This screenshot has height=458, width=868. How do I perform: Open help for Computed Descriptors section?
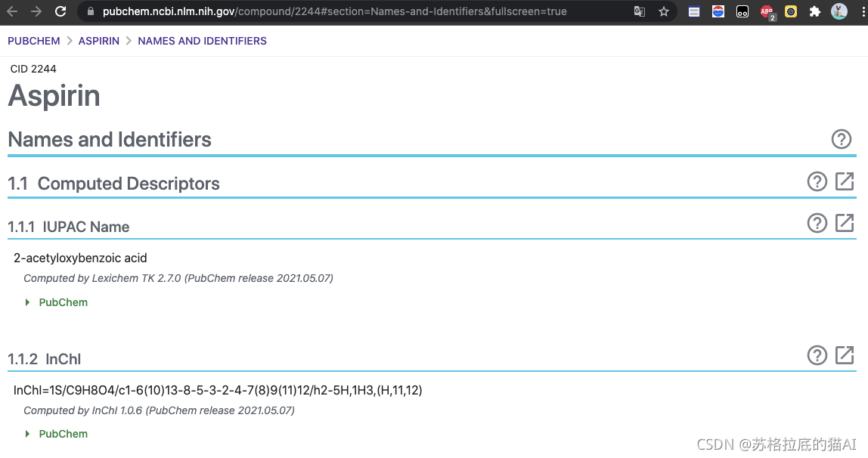[x=817, y=181]
